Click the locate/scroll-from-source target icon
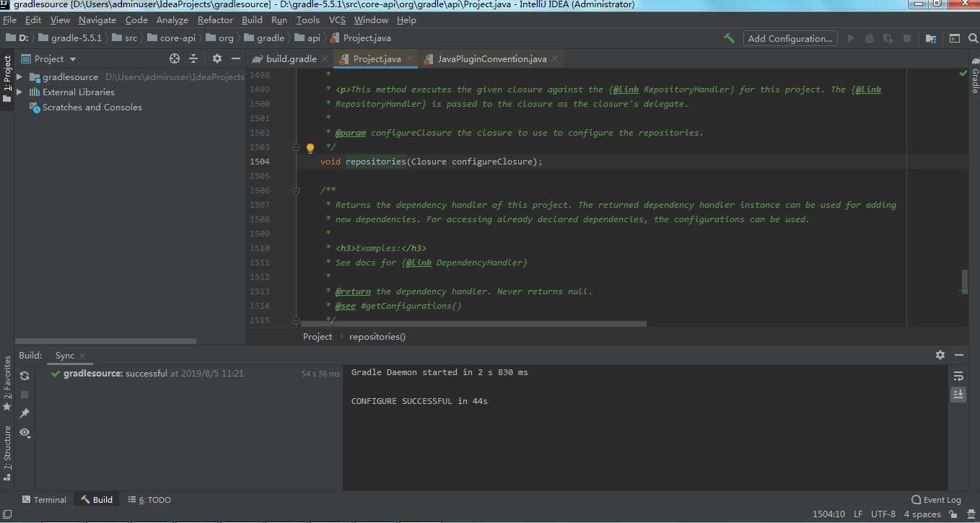The width and height of the screenshot is (980, 523). tap(175, 58)
